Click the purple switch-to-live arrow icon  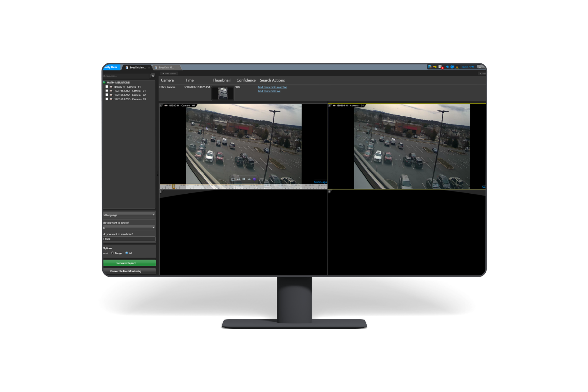point(254,179)
